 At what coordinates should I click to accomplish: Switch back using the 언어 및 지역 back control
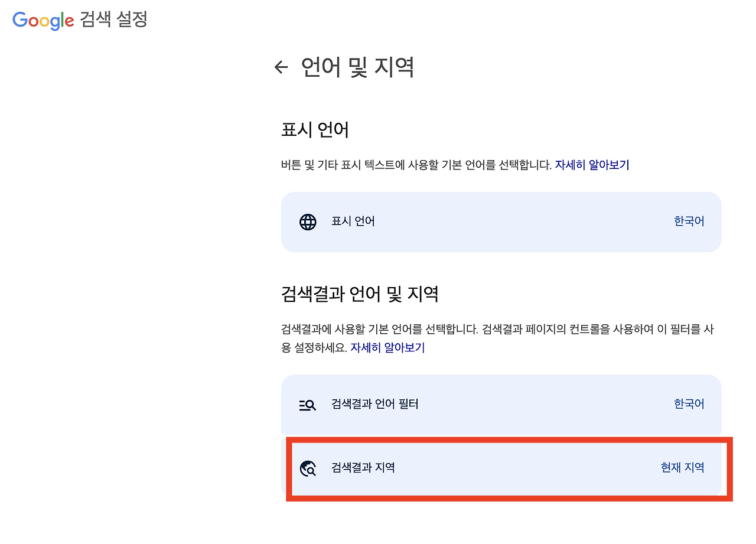[280, 67]
